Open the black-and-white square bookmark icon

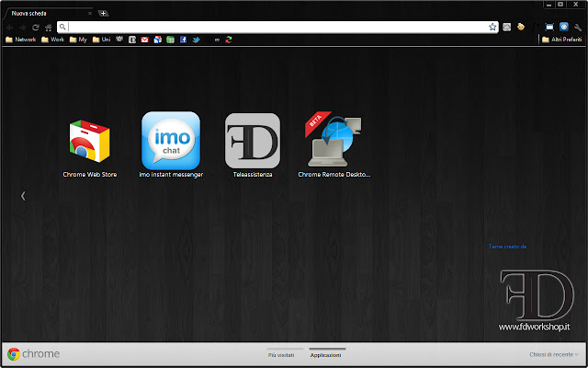pos(132,40)
